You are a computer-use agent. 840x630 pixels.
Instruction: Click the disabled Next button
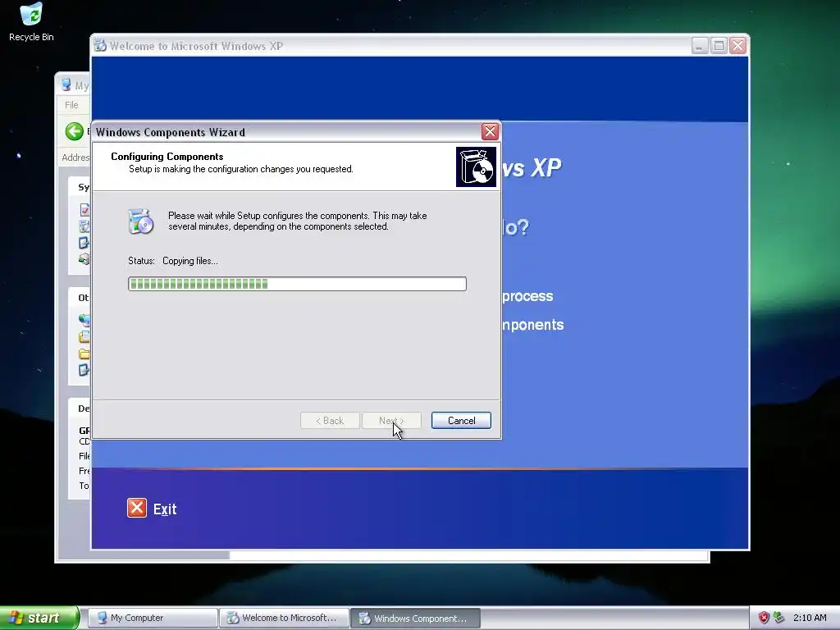(x=391, y=421)
